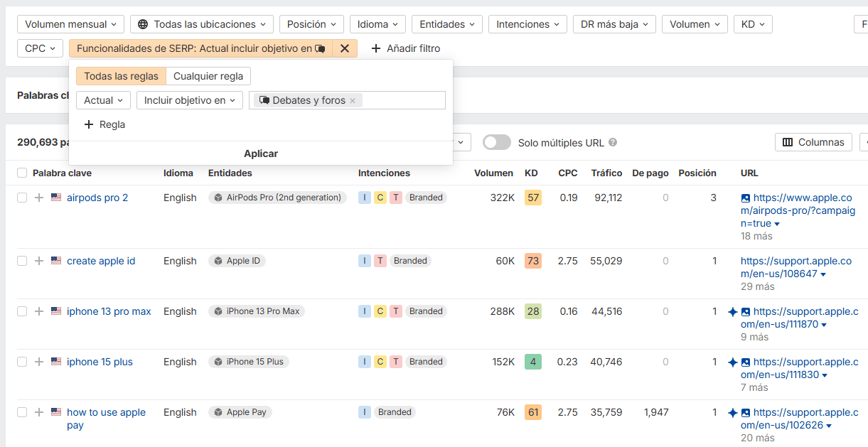Click the Aplicar button

point(261,154)
